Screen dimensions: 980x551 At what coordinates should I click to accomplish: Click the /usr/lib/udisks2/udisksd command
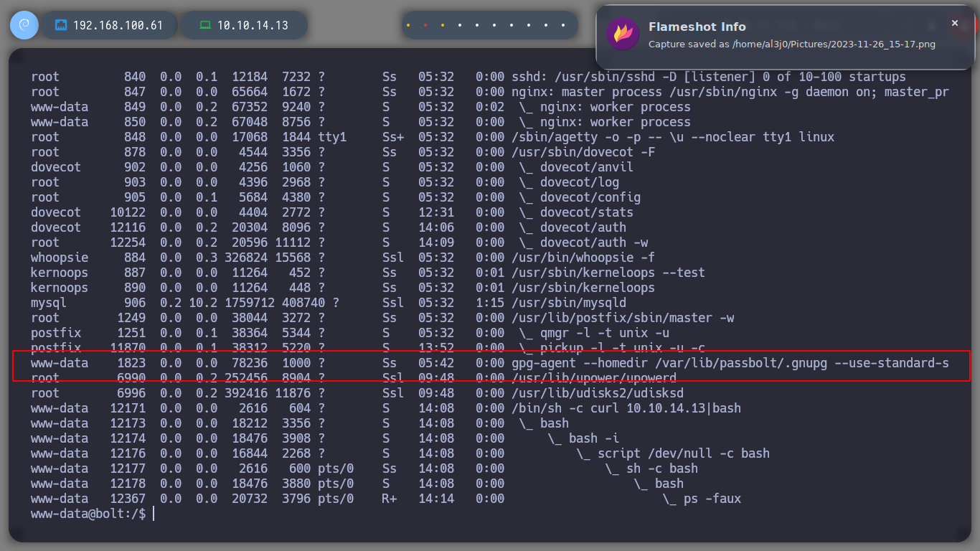598,393
